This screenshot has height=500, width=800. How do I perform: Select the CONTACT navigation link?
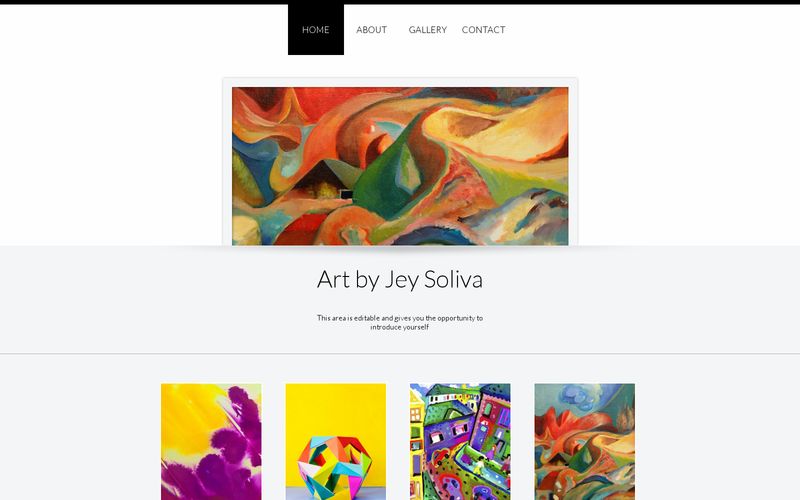[483, 30]
